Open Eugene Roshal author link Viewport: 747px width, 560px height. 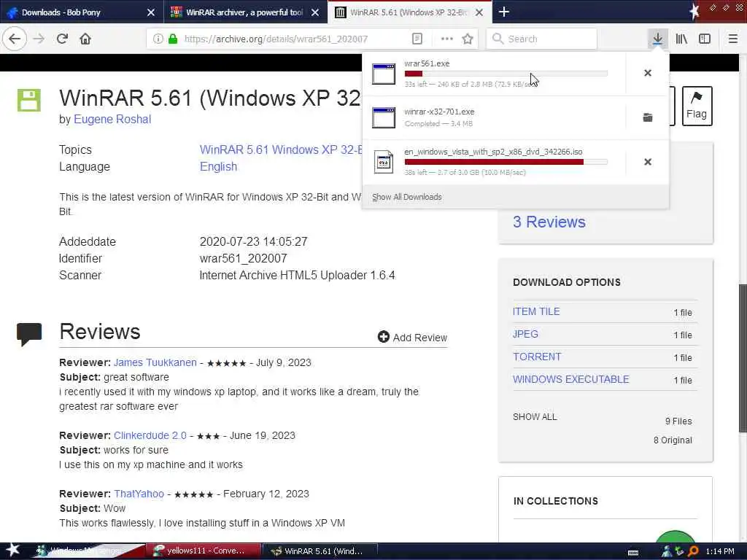(112, 119)
